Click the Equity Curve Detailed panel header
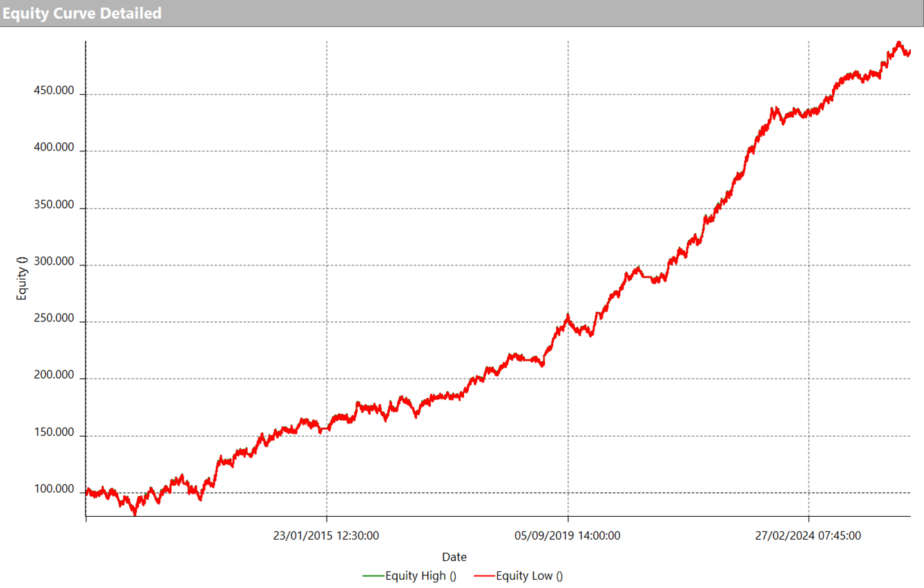The image size is (924, 588). coord(81,13)
